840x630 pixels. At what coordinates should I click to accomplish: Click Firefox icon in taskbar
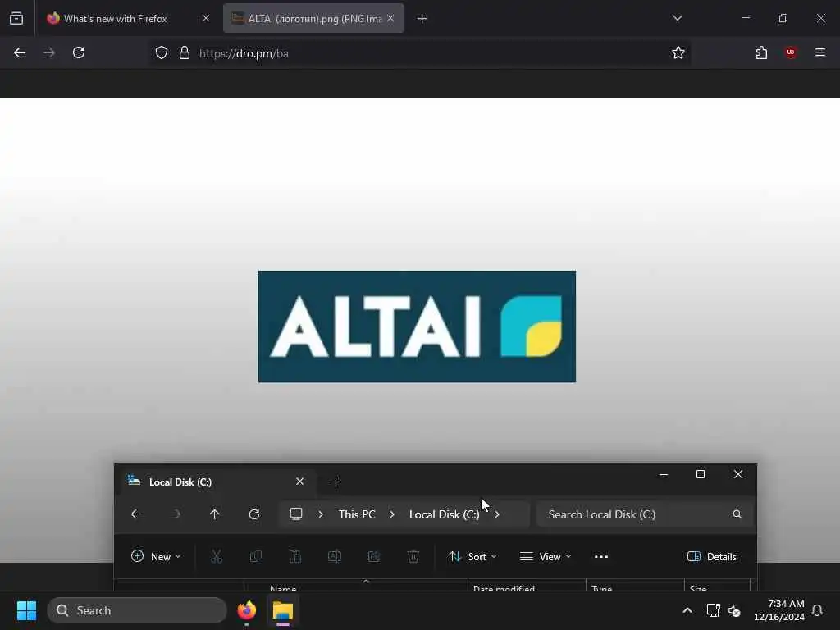point(247,610)
